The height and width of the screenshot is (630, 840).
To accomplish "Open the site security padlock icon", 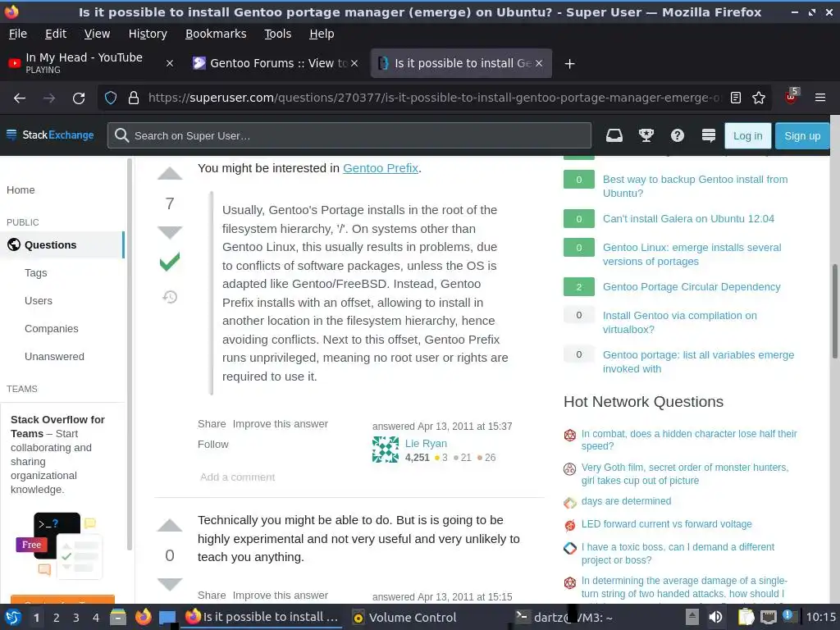I will click(134, 98).
